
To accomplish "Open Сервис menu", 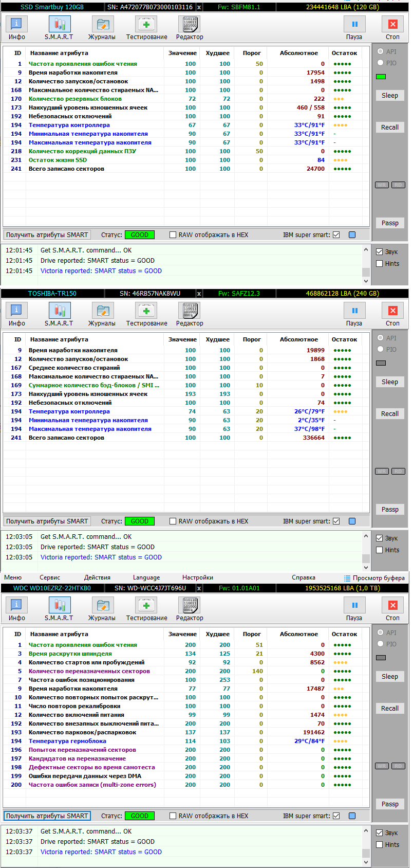I will [50, 577].
